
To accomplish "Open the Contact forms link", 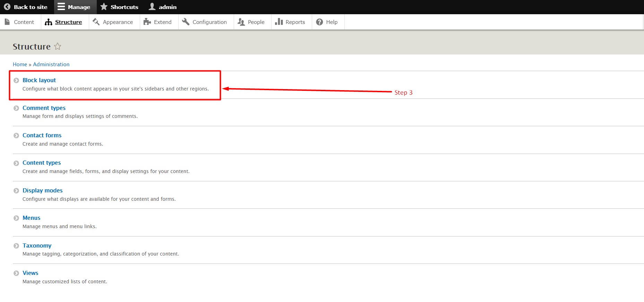I will [x=42, y=135].
